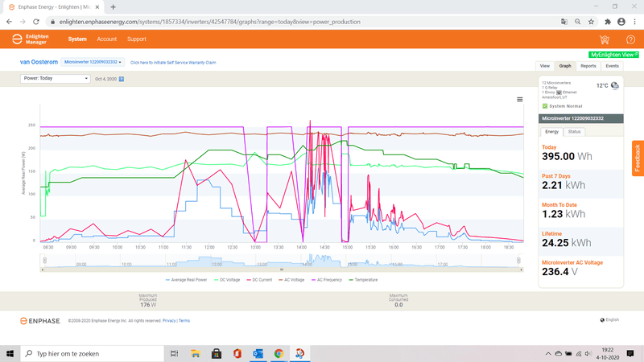Viewport: 644px width, 362px height.
Task: Show hidden system tray icons
Action: (x=548, y=353)
